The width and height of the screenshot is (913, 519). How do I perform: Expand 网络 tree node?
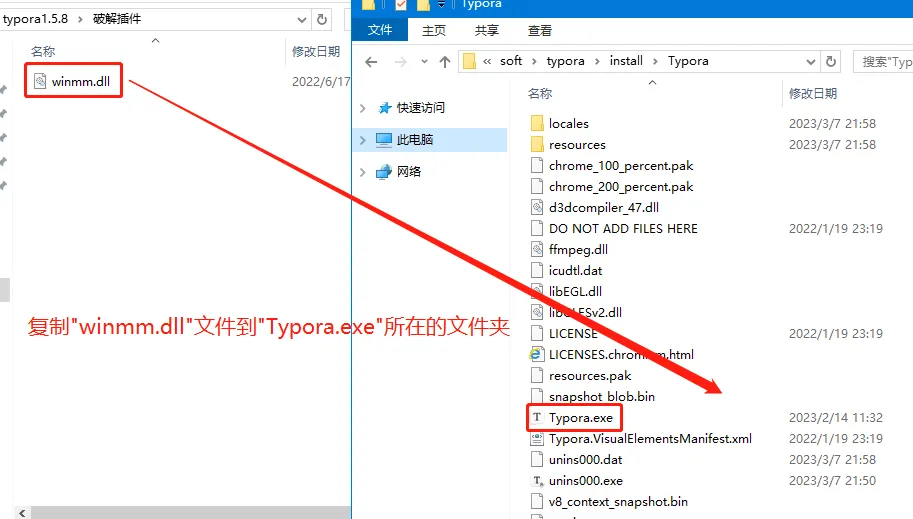click(x=363, y=172)
